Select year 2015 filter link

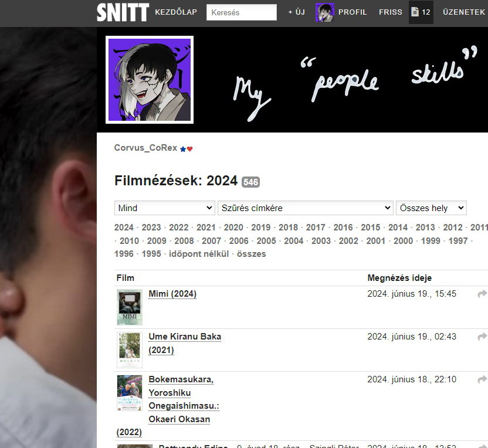[370, 228]
